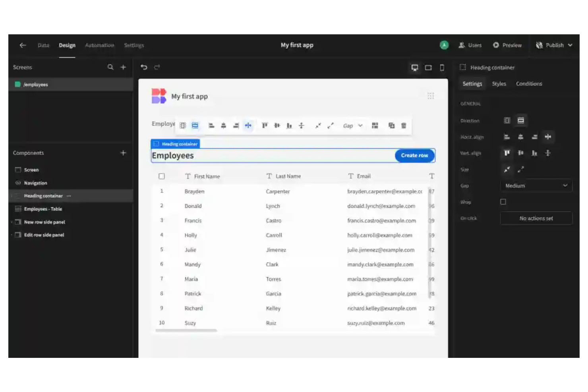Select the shrink size icon under Size
Screen dimensions: 588x392
point(507,170)
